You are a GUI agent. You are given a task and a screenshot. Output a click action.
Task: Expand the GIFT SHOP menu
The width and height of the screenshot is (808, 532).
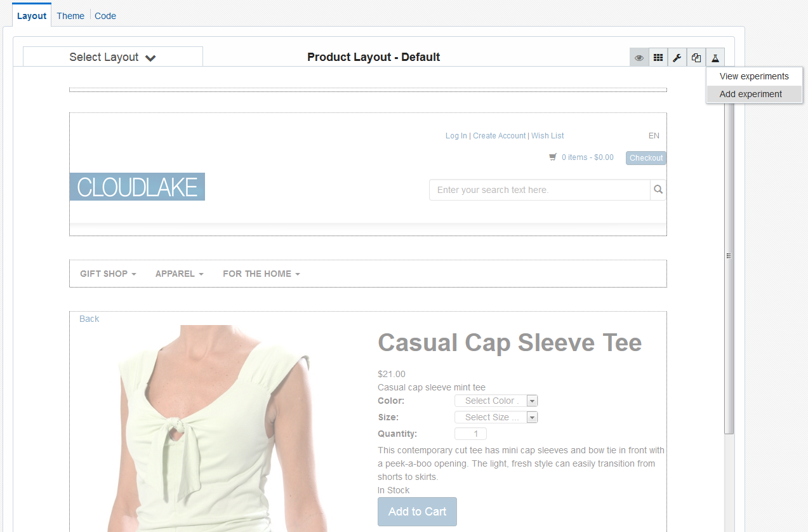click(108, 274)
